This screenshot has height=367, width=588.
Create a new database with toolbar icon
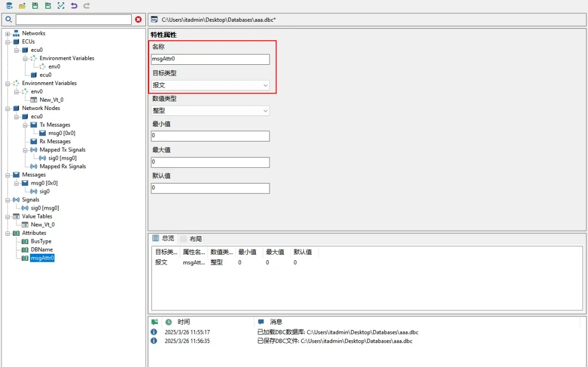(9, 5)
